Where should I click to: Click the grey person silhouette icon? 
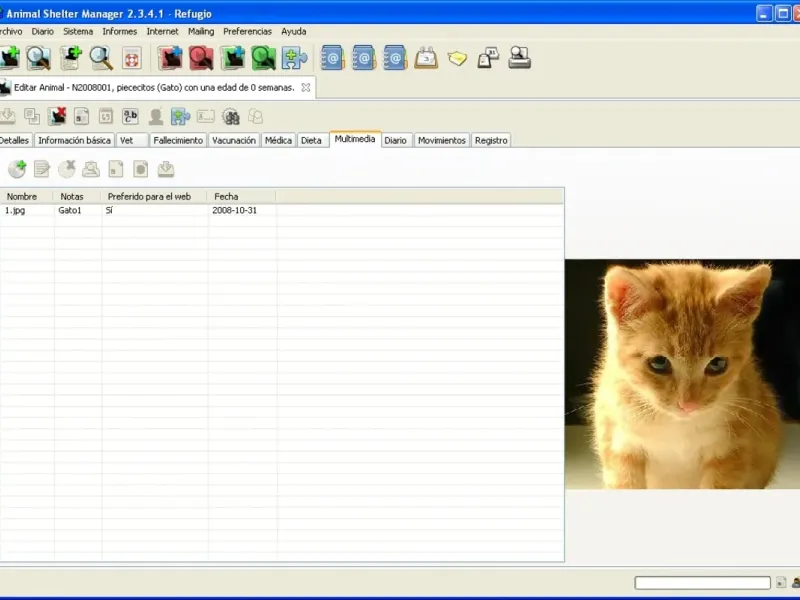click(x=156, y=117)
